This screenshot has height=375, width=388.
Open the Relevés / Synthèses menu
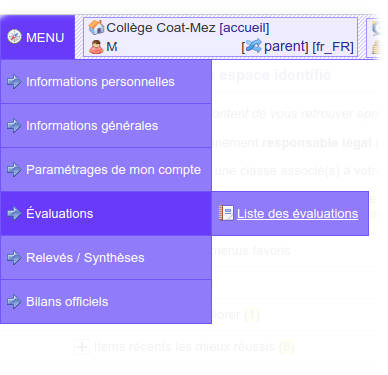click(x=106, y=258)
